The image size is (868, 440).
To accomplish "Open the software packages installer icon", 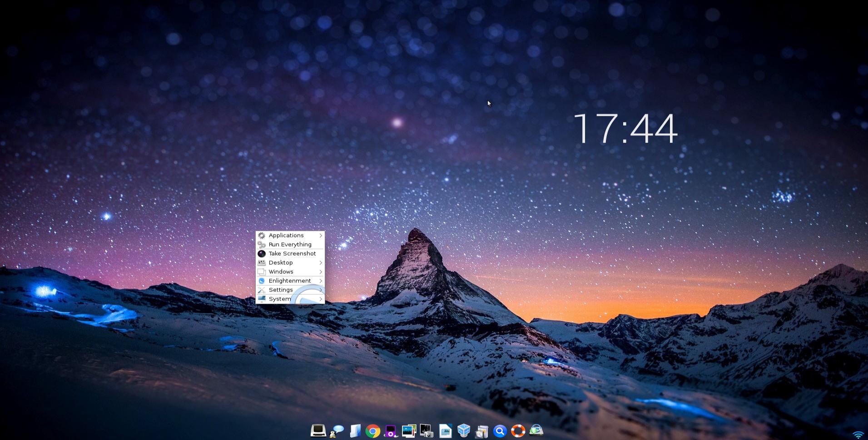I will pyautogui.click(x=481, y=431).
